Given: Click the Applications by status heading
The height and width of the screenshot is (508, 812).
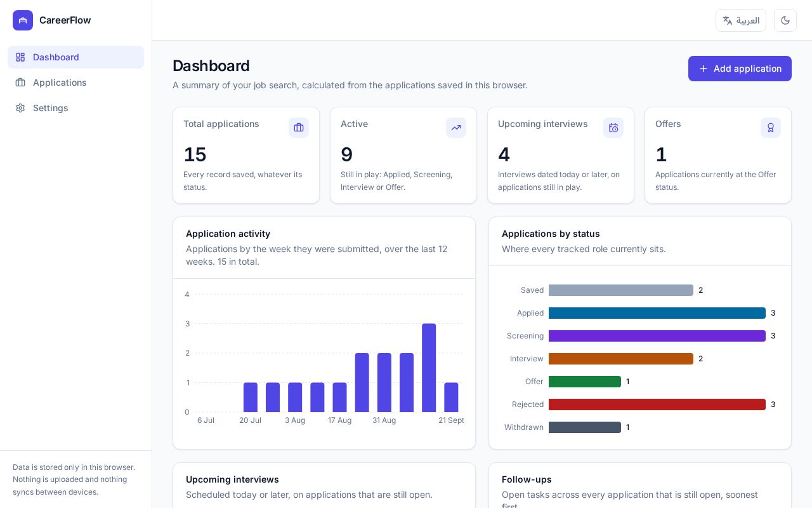Looking at the screenshot, I should click(551, 234).
